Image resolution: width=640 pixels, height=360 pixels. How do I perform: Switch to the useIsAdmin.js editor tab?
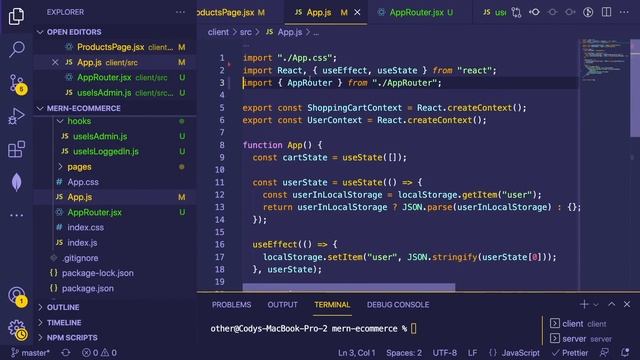495,13
